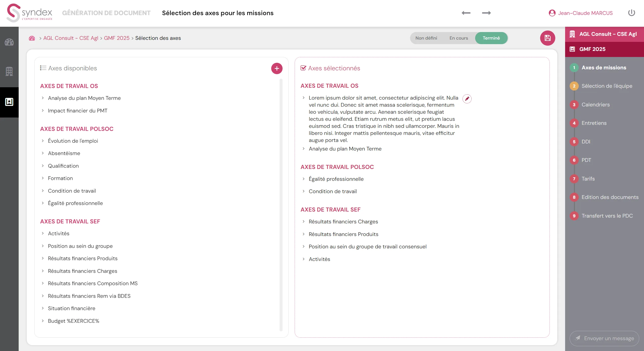The height and width of the screenshot is (351, 644).
Task: Open Axes de missions step
Action: coord(604,68)
